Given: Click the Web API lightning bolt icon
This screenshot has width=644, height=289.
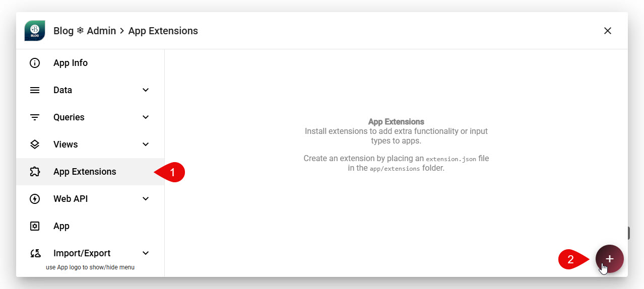Looking at the screenshot, I should click(35, 199).
